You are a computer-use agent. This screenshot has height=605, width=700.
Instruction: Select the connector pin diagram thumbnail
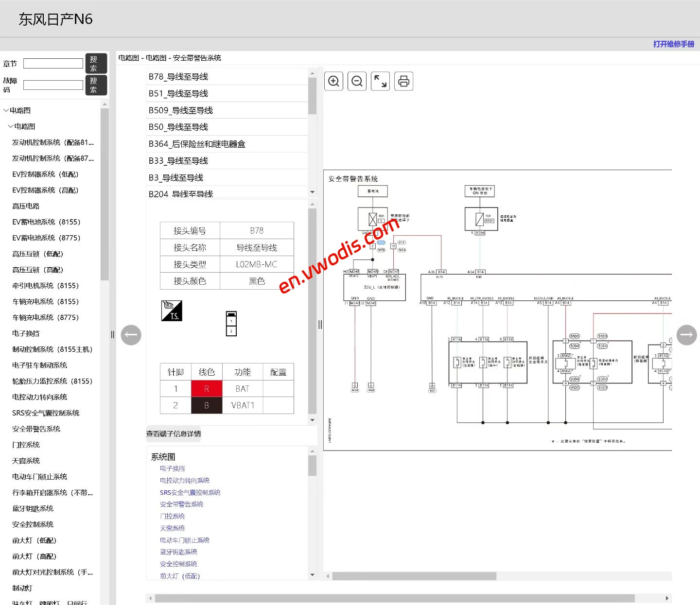click(231, 323)
